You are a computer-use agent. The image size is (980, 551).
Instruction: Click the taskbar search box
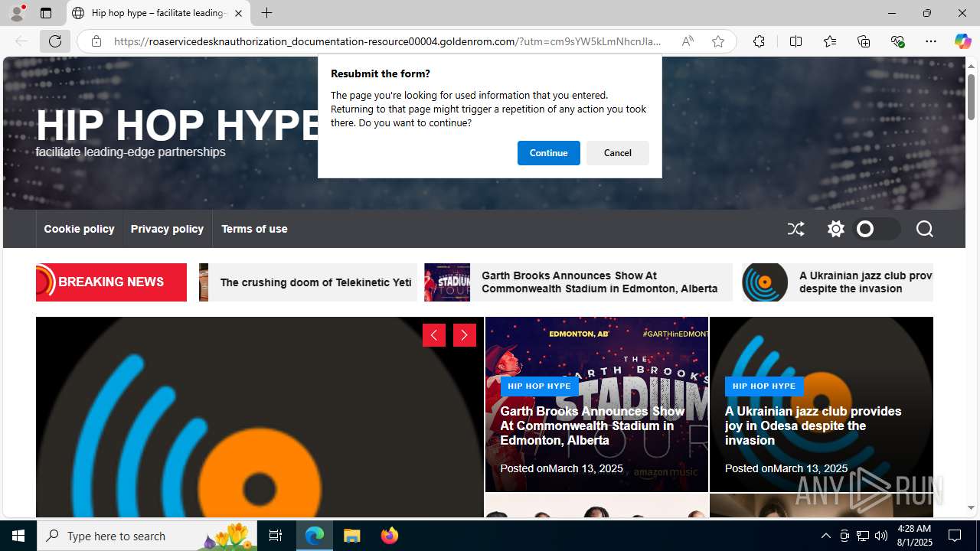[149, 536]
